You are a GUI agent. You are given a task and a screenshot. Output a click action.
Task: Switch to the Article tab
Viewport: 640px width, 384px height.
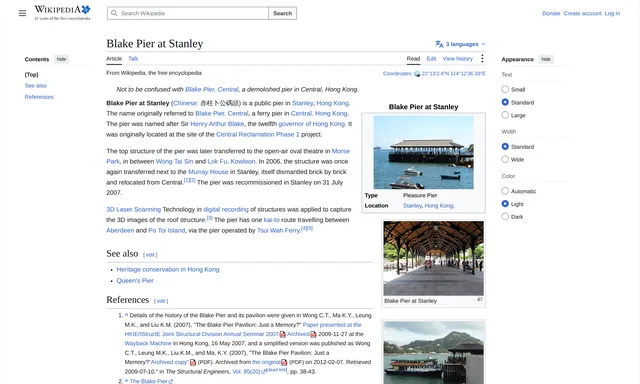click(114, 58)
